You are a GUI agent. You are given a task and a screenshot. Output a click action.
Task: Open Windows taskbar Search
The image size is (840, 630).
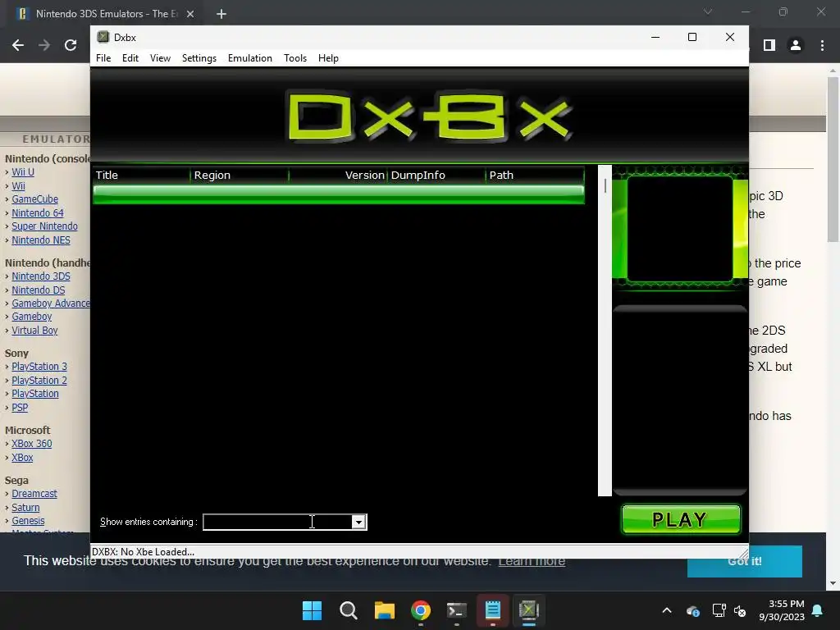pos(348,610)
